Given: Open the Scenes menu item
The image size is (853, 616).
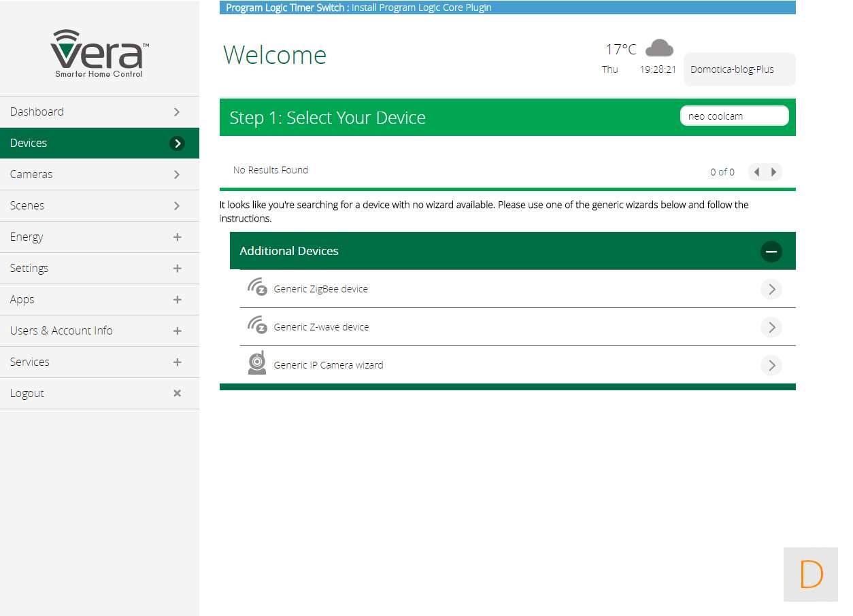Looking at the screenshot, I should 99,206.
